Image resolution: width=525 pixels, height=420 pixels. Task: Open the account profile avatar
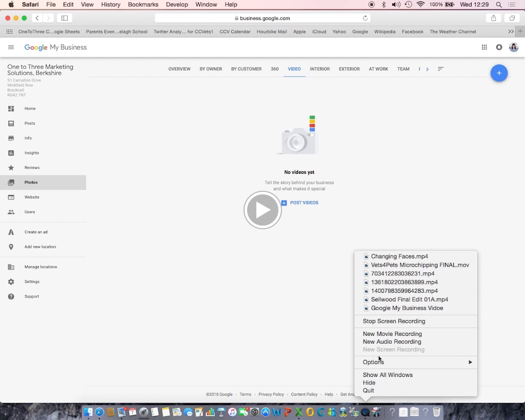(514, 47)
